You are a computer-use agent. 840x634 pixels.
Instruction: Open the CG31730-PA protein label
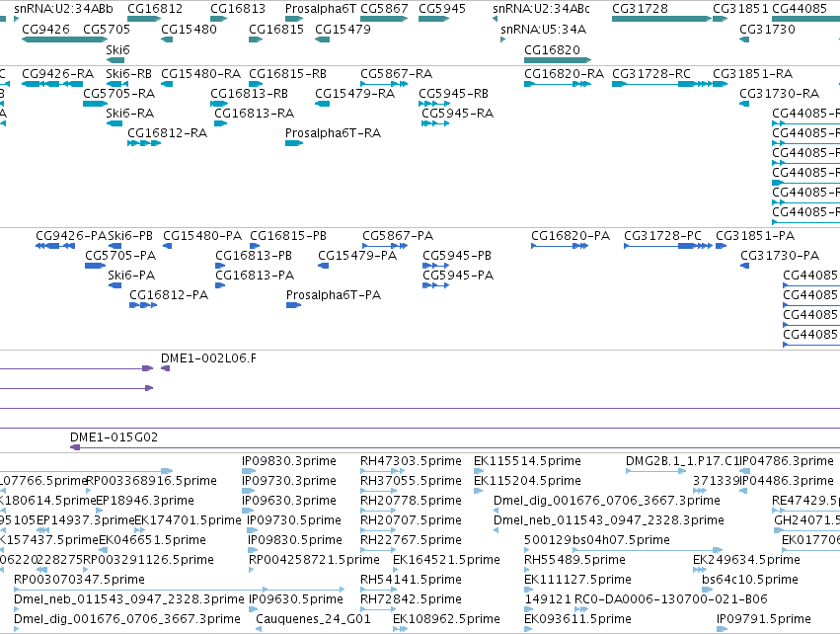click(x=780, y=256)
